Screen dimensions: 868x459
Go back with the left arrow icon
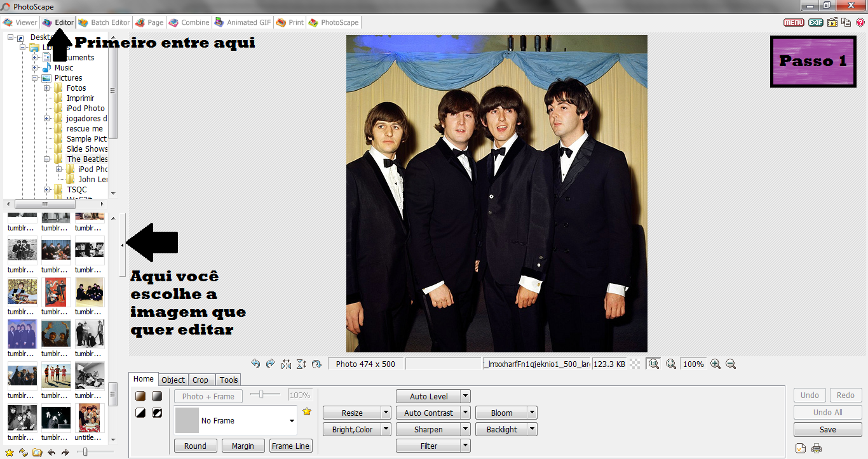[51, 452]
